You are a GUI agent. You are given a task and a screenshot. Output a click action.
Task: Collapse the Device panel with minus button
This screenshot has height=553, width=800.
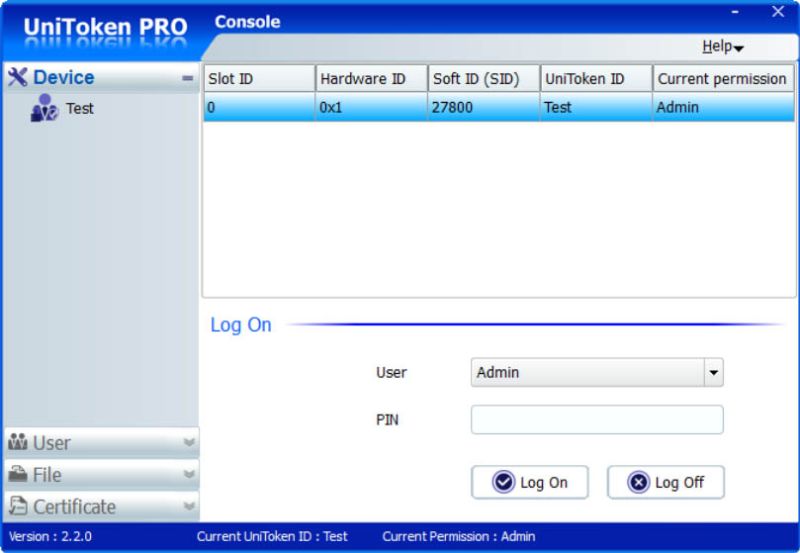tap(188, 78)
